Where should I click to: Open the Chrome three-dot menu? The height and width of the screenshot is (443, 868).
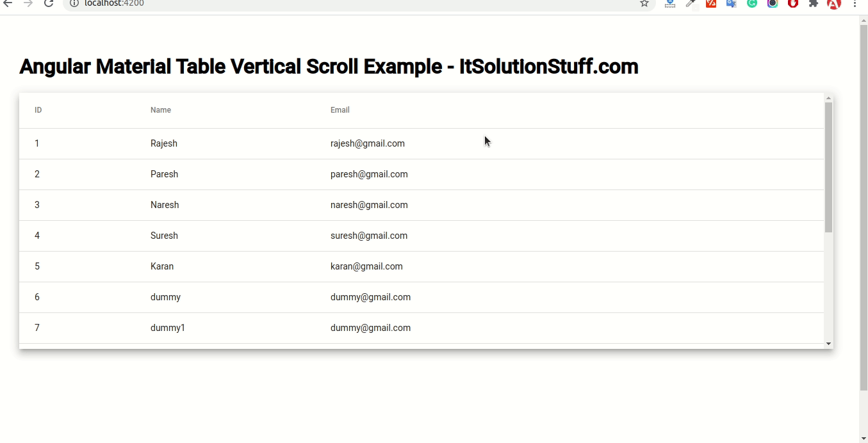click(855, 3)
